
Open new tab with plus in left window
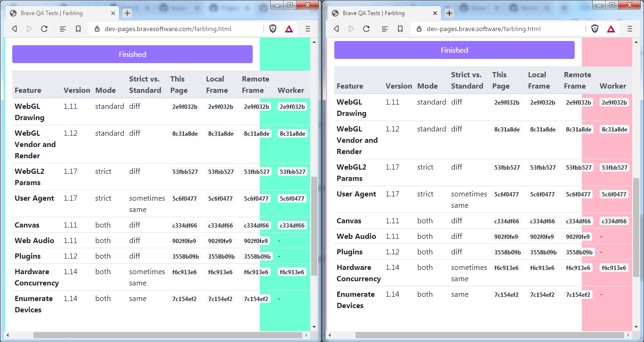[127, 13]
